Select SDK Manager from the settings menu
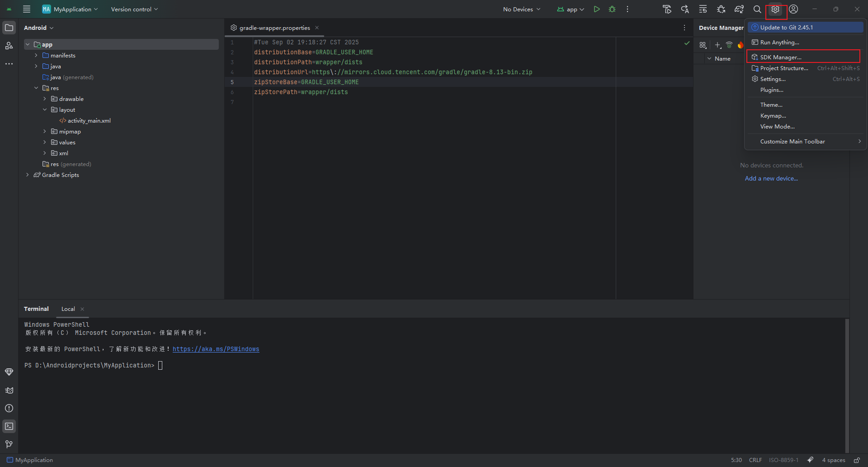The height and width of the screenshot is (467, 868). click(x=781, y=57)
